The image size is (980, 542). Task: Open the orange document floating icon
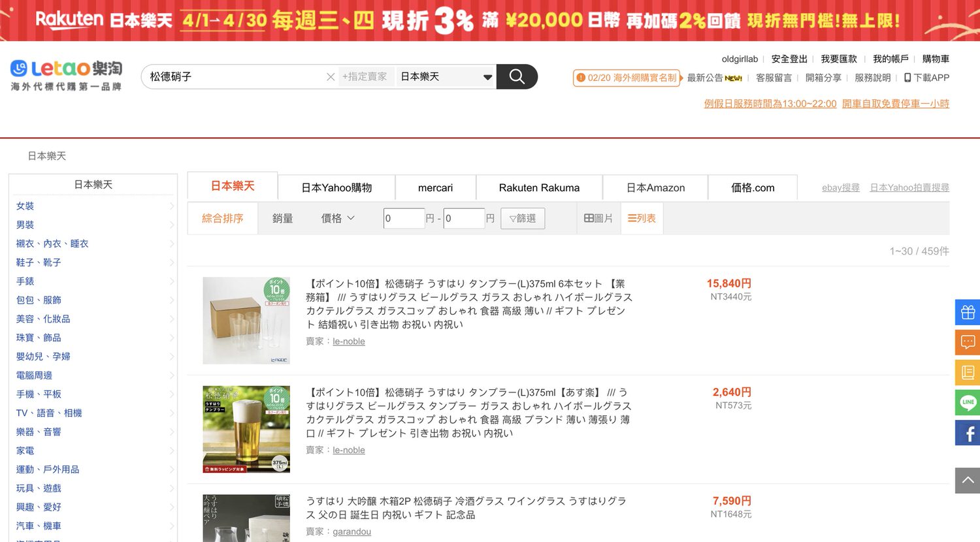[968, 372]
